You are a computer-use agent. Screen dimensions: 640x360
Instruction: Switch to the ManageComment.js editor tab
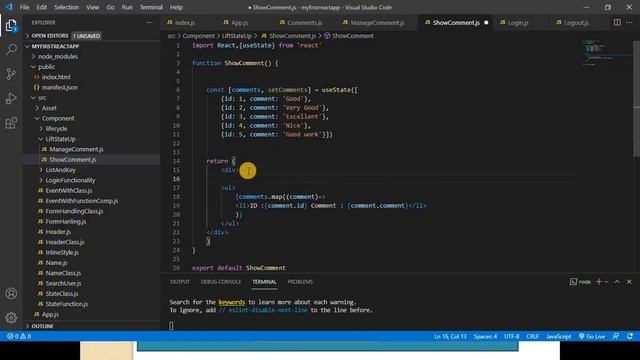377,23
